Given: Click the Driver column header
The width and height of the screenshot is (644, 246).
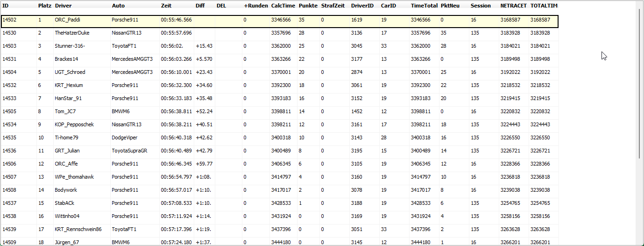Looking at the screenshot, I should tap(63, 6).
